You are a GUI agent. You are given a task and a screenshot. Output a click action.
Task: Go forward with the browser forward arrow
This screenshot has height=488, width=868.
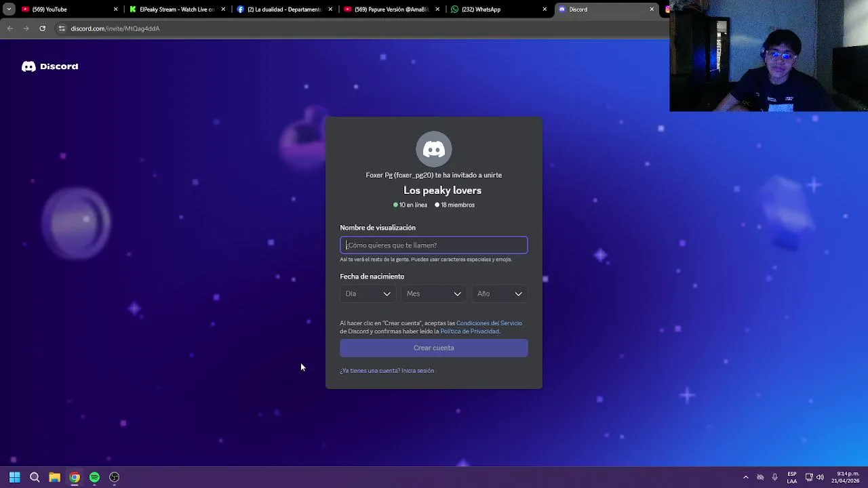pos(26,28)
